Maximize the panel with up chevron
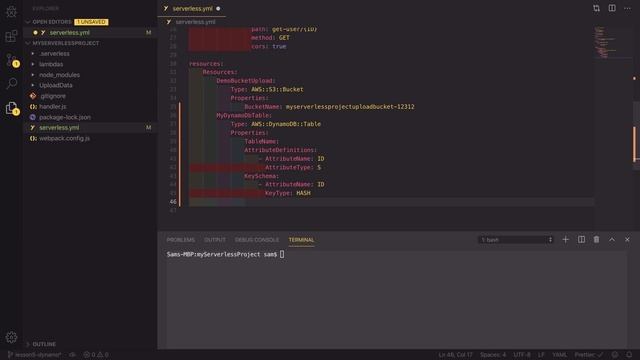Viewport: 640px width, 360px height. point(612,240)
